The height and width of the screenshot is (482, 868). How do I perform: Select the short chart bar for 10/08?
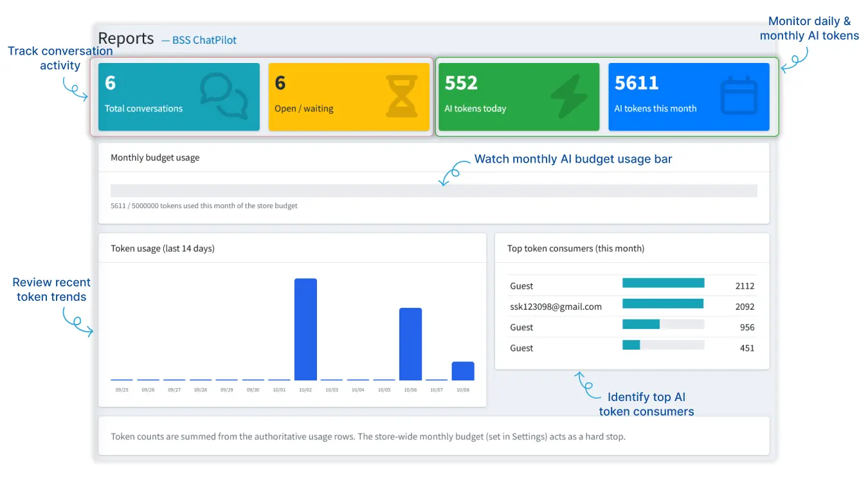pos(463,371)
